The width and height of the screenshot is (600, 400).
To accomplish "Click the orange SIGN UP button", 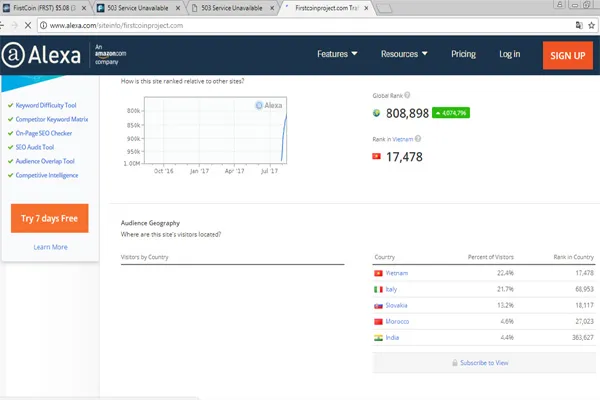I will click(x=568, y=56).
